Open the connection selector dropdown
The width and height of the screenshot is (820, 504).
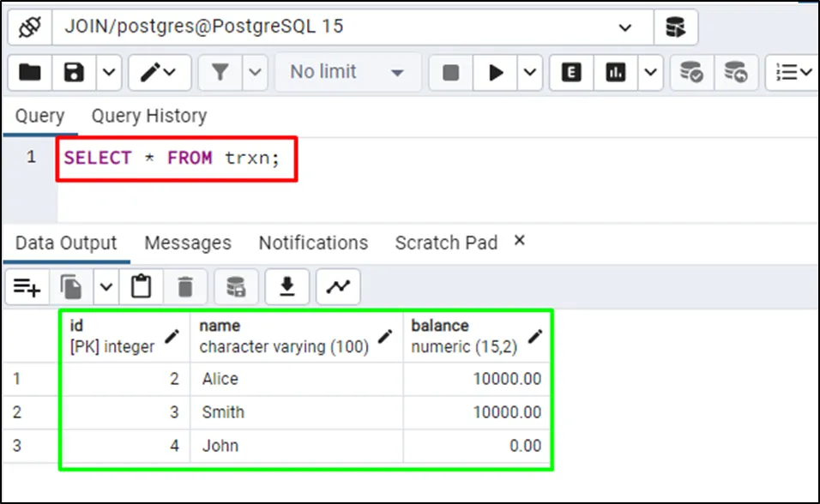(x=624, y=27)
